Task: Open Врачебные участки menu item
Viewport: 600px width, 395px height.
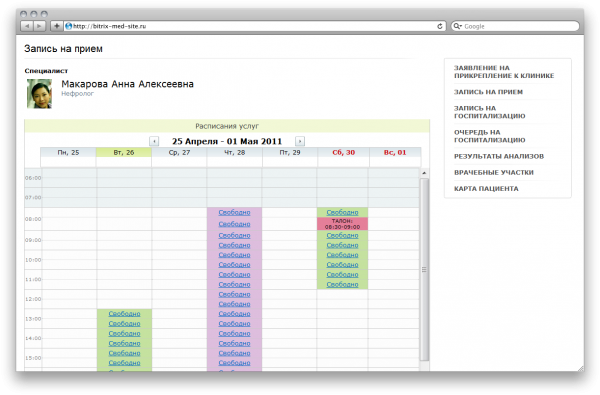Action: (494, 172)
